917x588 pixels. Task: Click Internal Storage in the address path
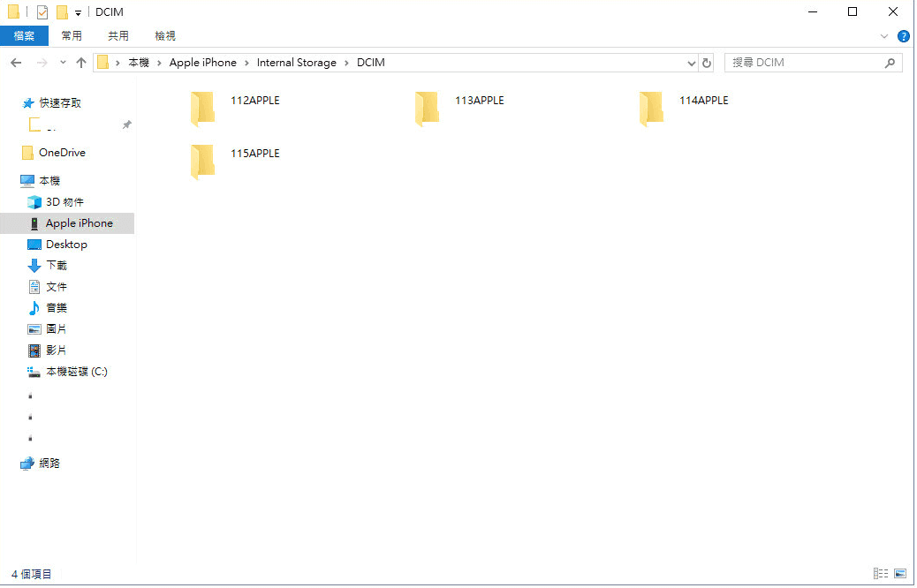coord(297,63)
